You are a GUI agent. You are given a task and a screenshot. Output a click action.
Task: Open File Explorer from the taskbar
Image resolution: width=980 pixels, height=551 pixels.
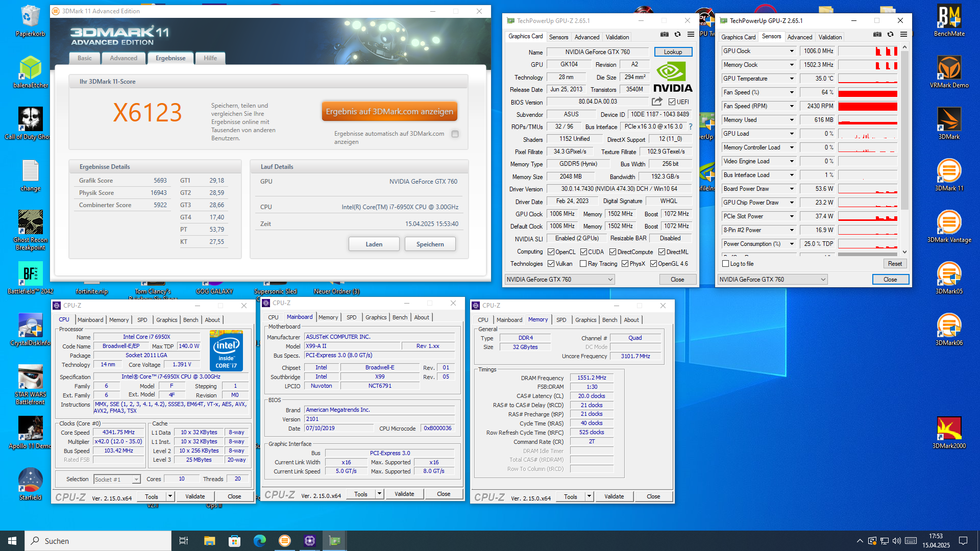209,541
